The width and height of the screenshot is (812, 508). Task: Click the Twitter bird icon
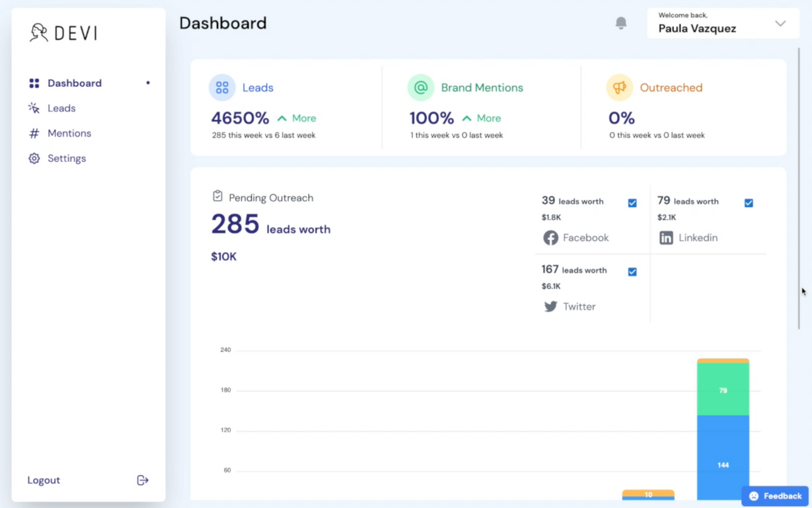(x=551, y=307)
